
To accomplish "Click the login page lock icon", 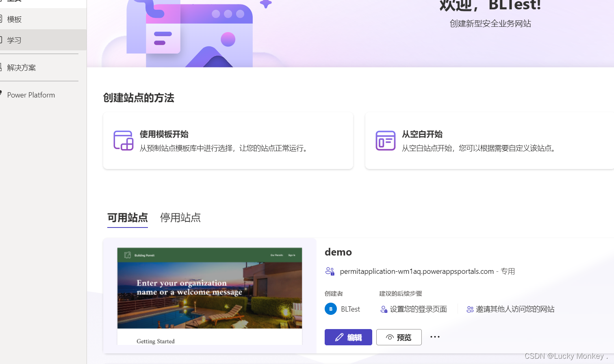I will [x=384, y=310].
